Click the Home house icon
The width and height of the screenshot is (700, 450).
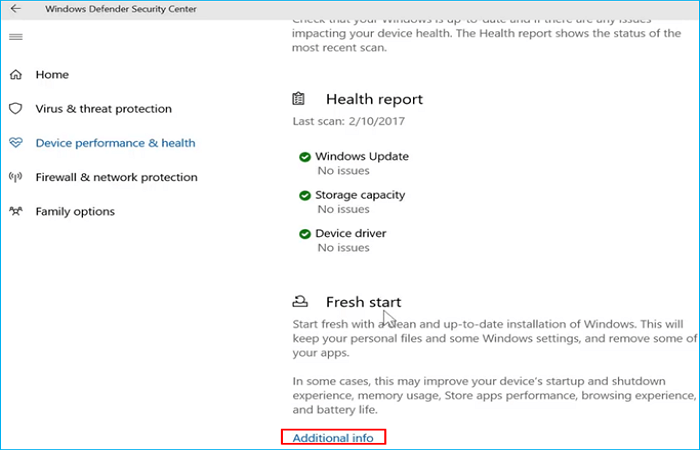[x=15, y=75]
